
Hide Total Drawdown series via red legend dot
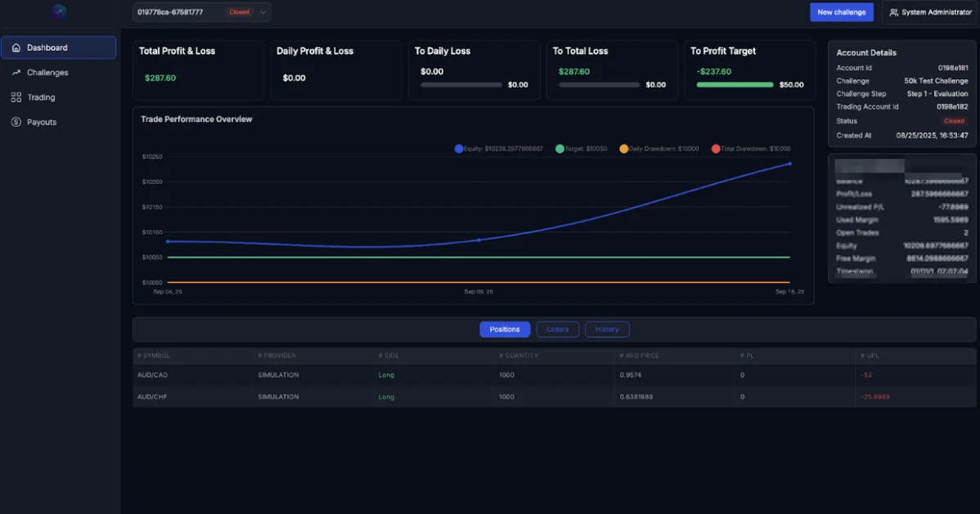pyautogui.click(x=716, y=149)
